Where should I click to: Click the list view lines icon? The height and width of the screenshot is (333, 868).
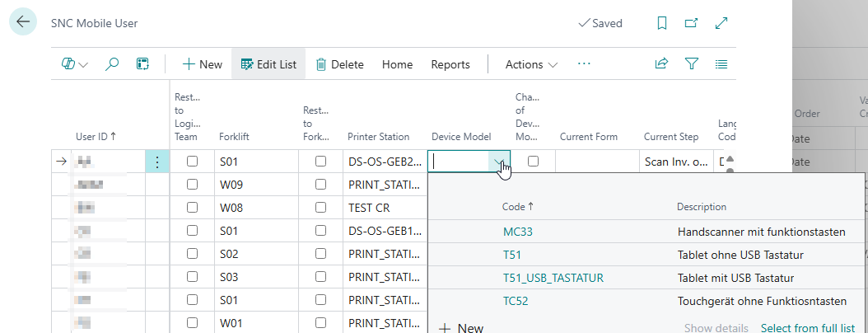(x=721, y=64)
